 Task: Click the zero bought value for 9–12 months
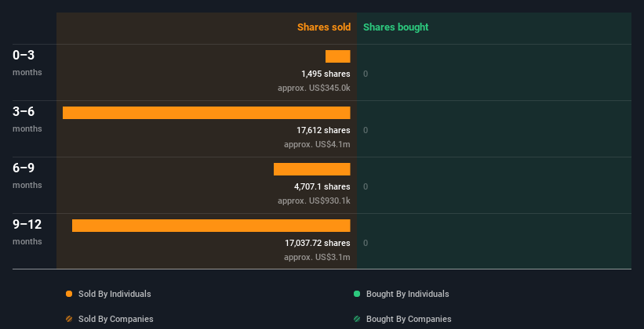[366, 244]
